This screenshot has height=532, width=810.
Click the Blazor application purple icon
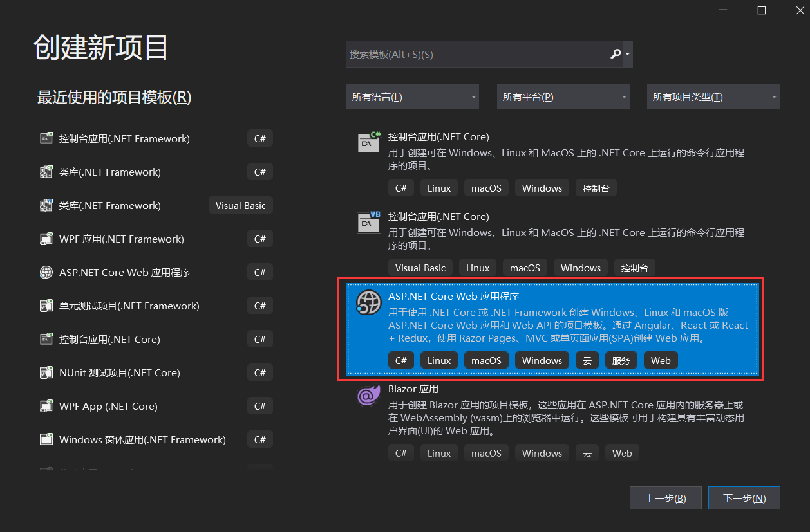369,395
